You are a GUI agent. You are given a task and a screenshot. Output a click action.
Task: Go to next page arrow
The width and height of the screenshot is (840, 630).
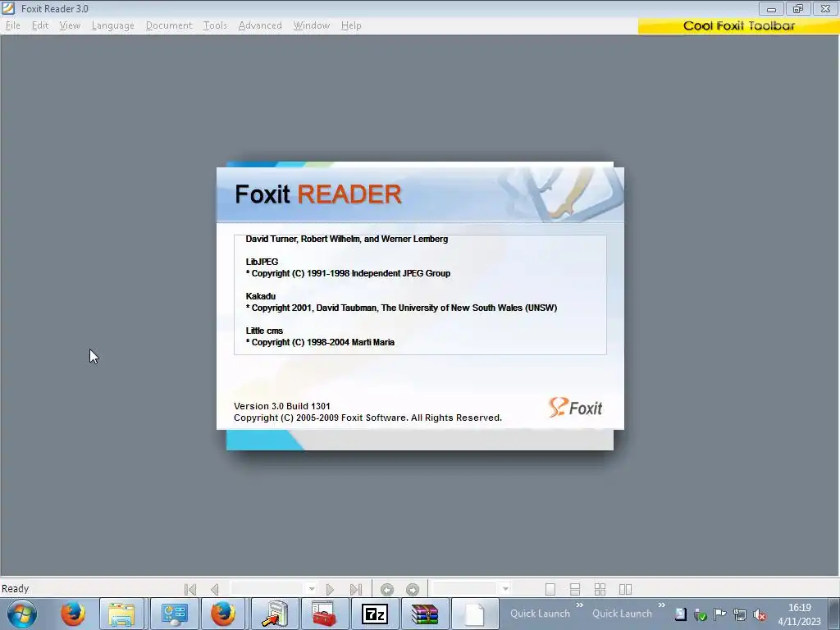coord(330,589)
